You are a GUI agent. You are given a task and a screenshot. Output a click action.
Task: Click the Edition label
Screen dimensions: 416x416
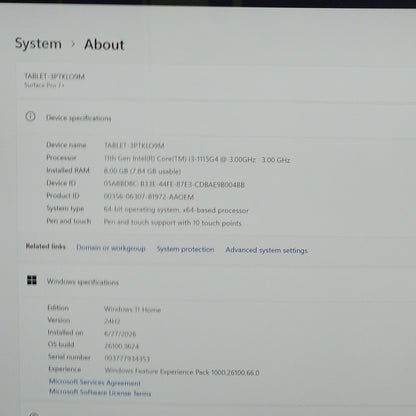pyautogui.click(x=58, y=308)
